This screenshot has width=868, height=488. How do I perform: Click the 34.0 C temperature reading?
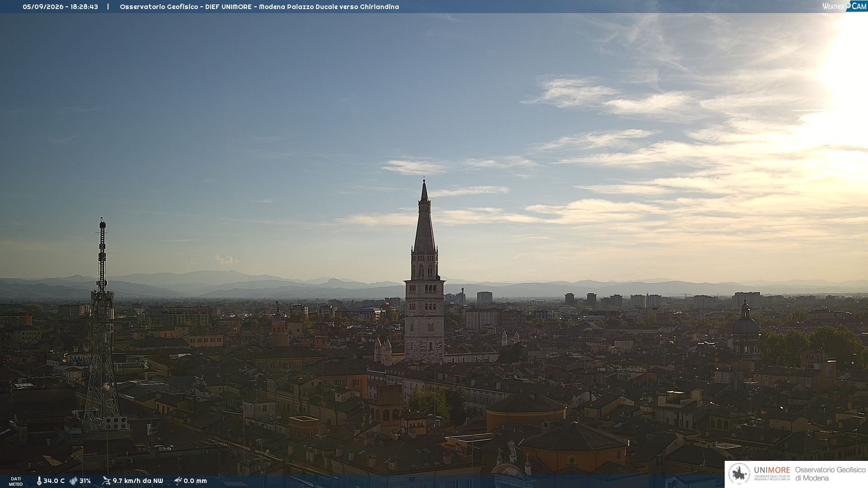pyautogui.click(x=54, y=481)
